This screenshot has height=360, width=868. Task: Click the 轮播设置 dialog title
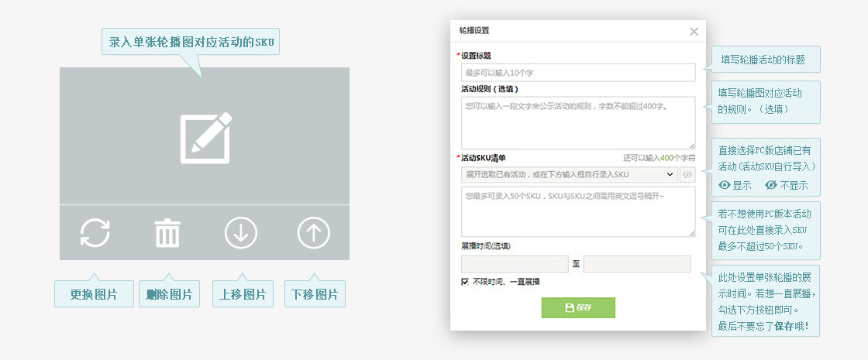[474, 31]
